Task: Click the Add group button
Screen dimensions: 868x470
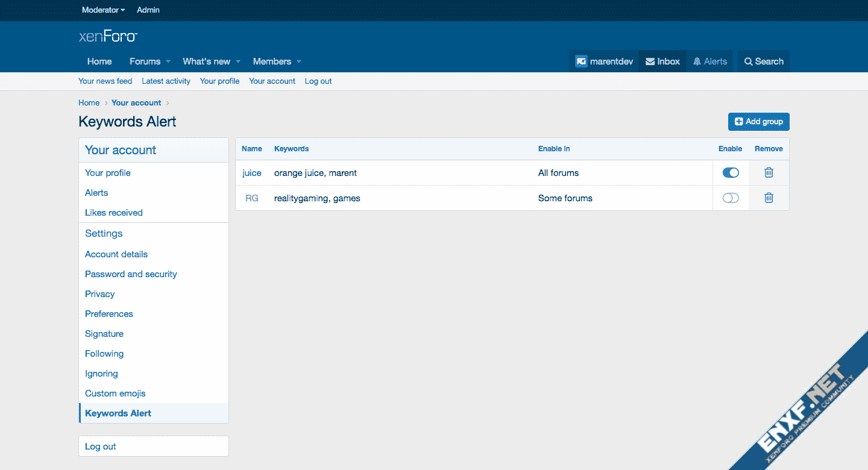Action: tap(758, 122)
